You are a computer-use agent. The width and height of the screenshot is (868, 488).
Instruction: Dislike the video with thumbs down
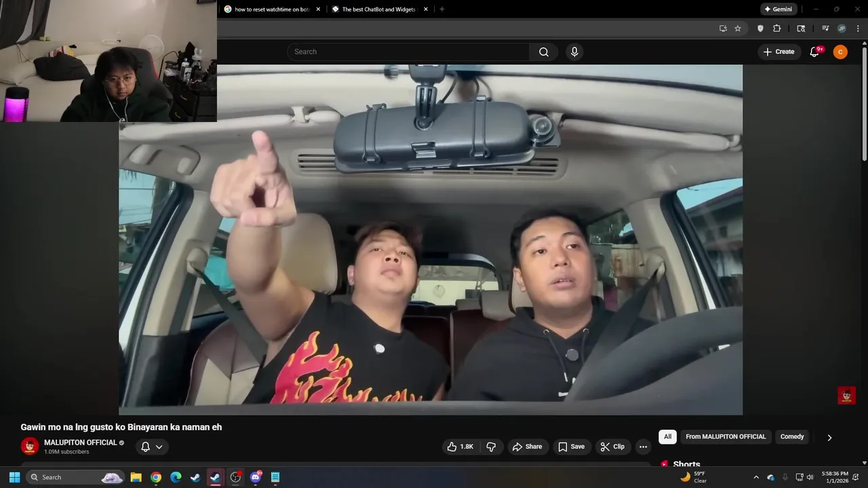(491, 447)
